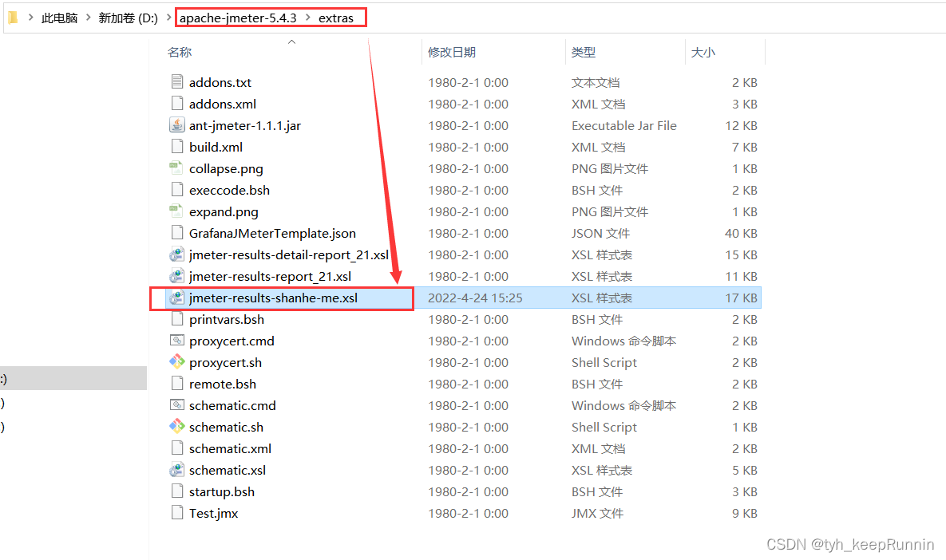Select file name remote.bsh
Viewport: 946px width, 560px height.
[x=223, y=385]
